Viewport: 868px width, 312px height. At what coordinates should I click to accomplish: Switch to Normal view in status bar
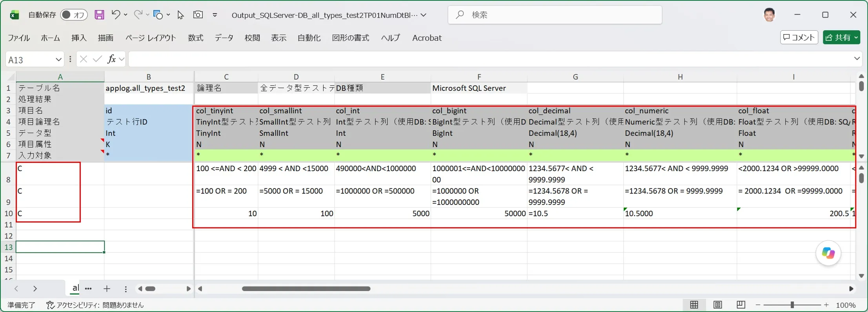click(694, 305)
